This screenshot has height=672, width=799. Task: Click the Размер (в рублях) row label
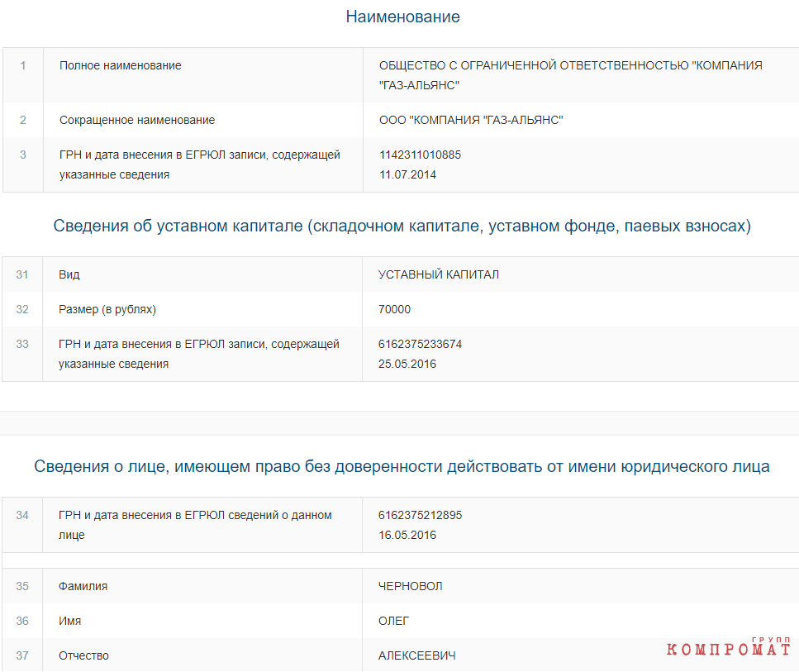(107, 309)
